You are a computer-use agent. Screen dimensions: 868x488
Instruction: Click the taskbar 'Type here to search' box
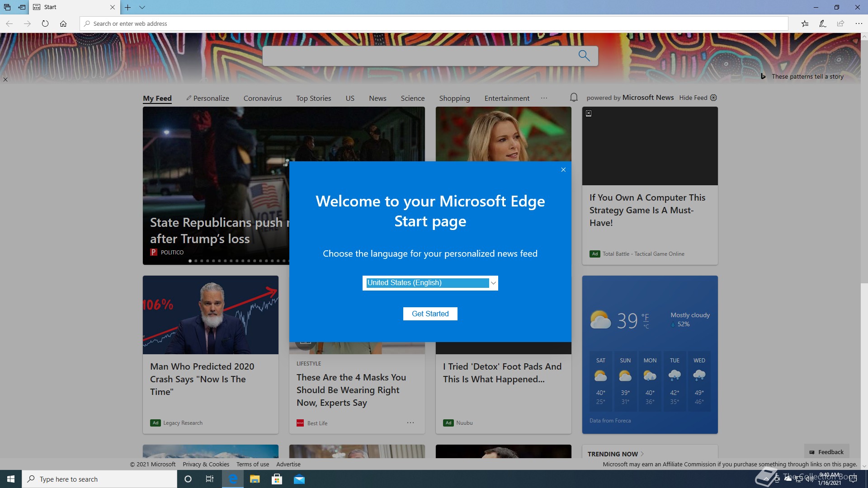(99, 479)
